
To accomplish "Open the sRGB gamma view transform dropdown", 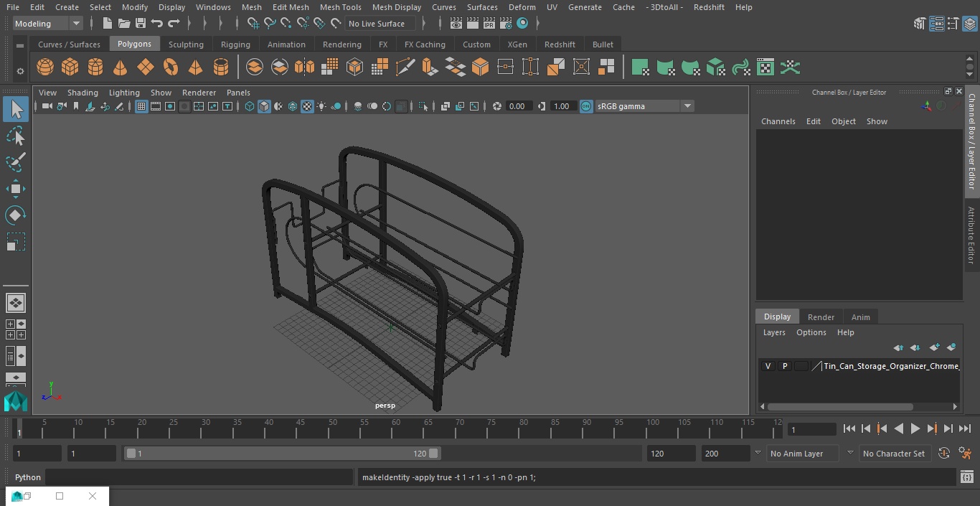I will pyautogui.click(x=644, y=106).
